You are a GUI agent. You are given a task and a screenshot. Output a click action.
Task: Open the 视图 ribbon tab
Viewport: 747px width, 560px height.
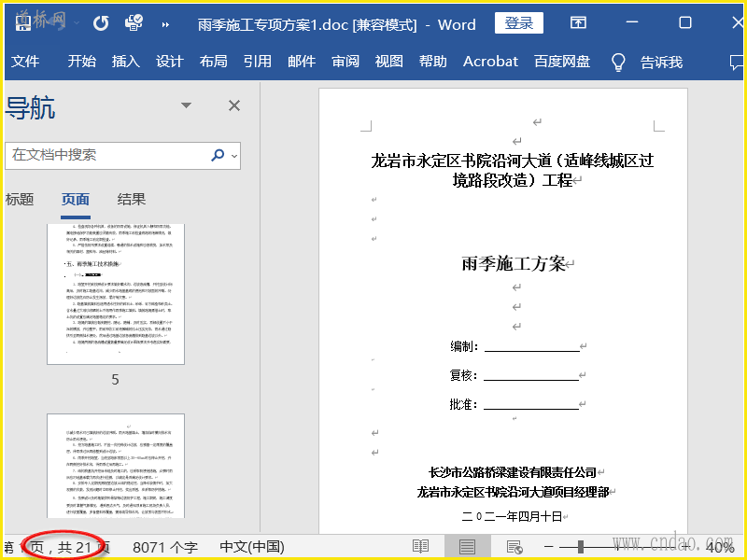click(389, 62)
